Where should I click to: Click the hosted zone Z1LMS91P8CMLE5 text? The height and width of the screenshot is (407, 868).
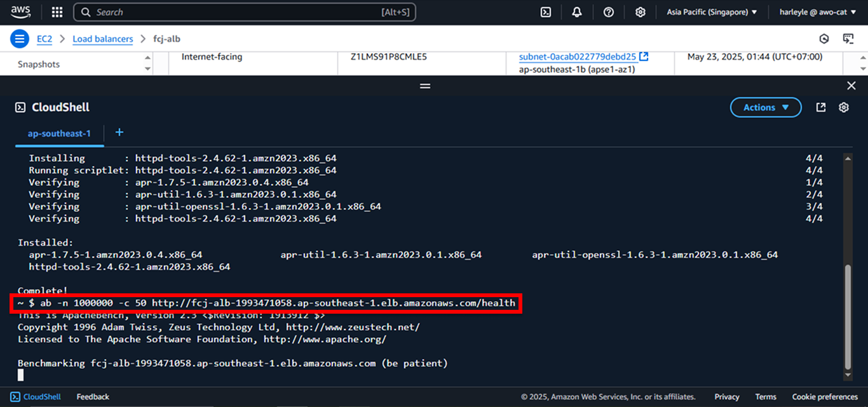pos(389,57)
